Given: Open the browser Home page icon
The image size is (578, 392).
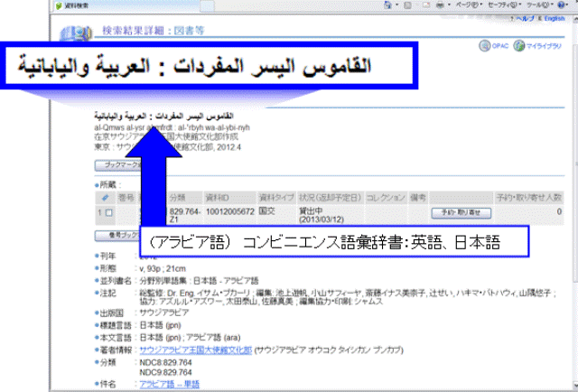Looking at the screenshot, I should point(387,5).
